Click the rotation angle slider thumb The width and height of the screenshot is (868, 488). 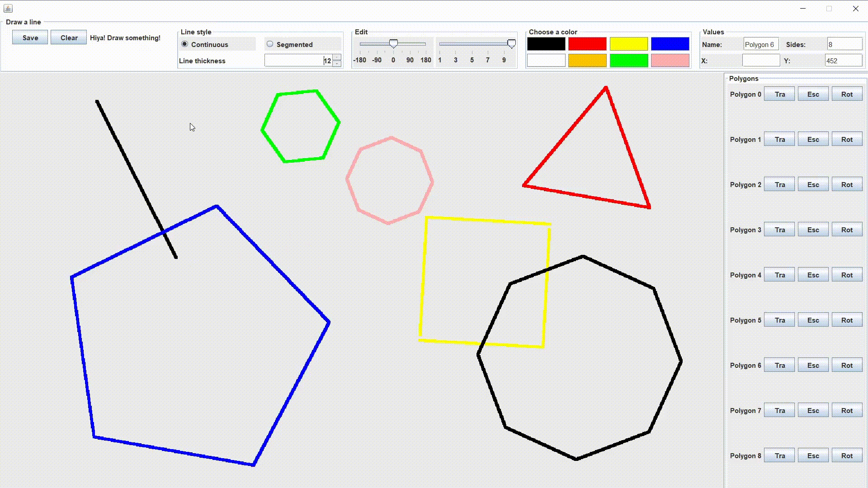pos(393,44)
